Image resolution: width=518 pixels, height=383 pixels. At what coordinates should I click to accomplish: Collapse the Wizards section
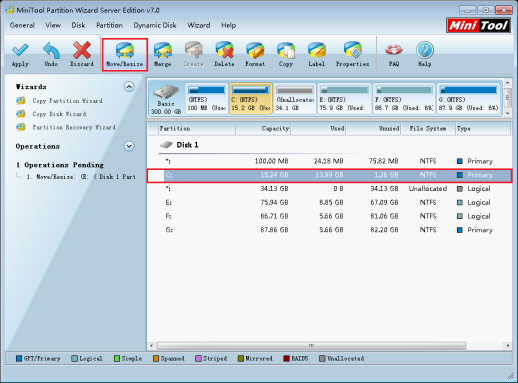point(129,87)
